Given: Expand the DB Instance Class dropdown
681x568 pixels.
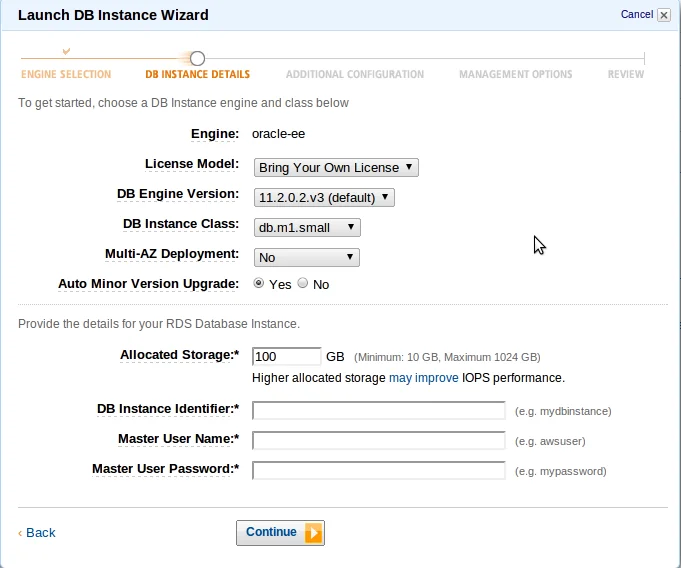Looking at the screenshot, I should (307, 228).
